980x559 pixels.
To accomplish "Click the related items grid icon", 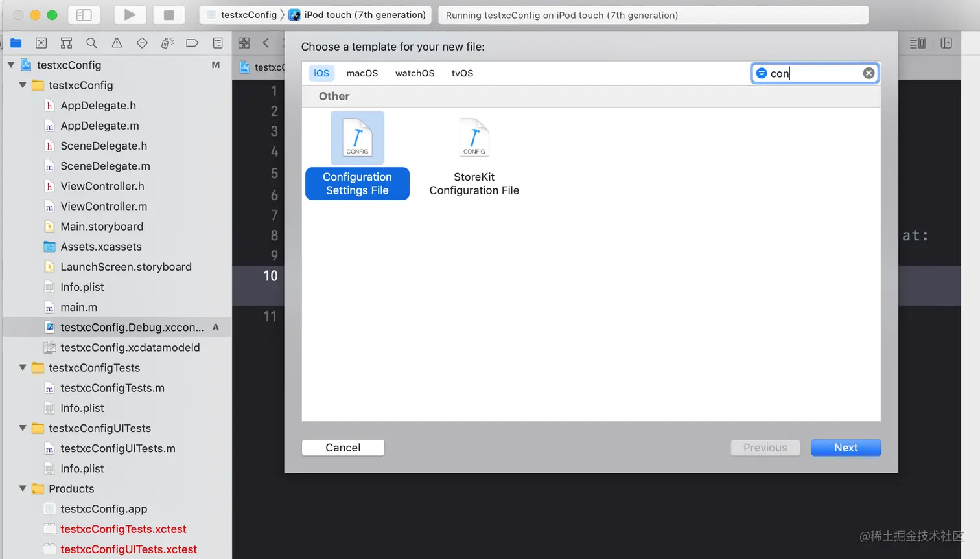I will coord(244,43).
